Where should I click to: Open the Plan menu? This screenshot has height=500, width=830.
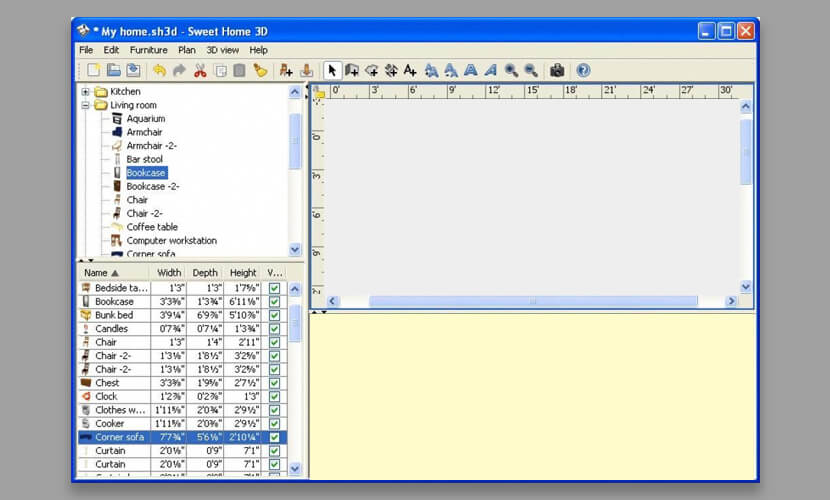[x=186, y=50]
